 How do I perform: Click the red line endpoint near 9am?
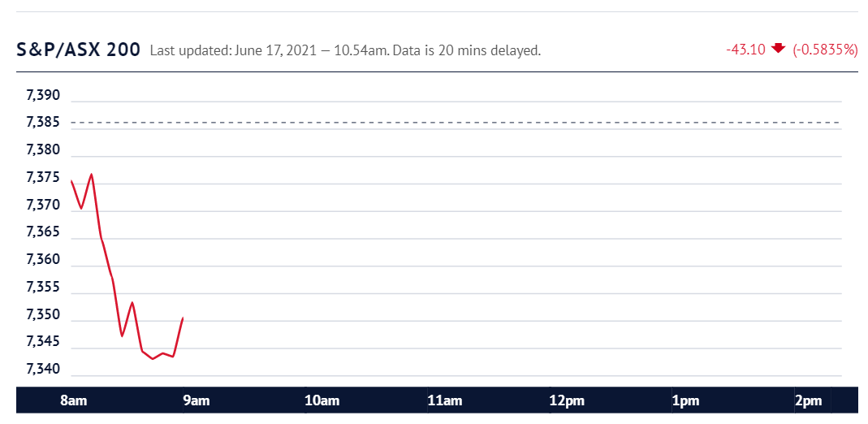click(183, 318)
